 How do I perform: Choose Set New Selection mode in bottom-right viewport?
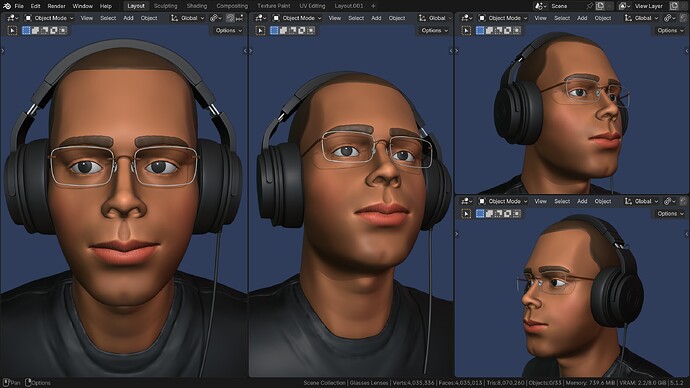point(480,214)
